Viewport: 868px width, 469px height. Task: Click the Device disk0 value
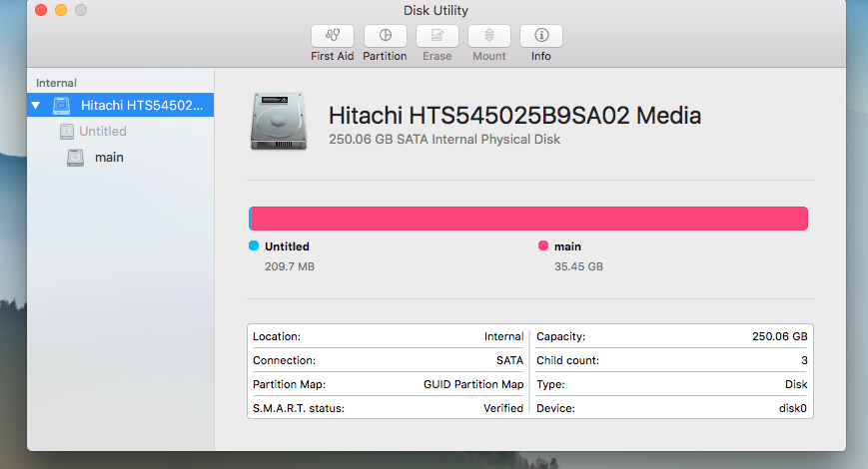pos(793,408)
